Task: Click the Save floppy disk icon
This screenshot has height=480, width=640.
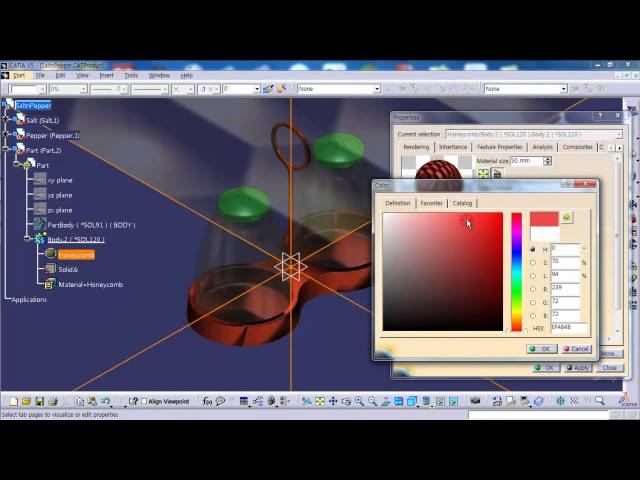Action: point(40,402)
